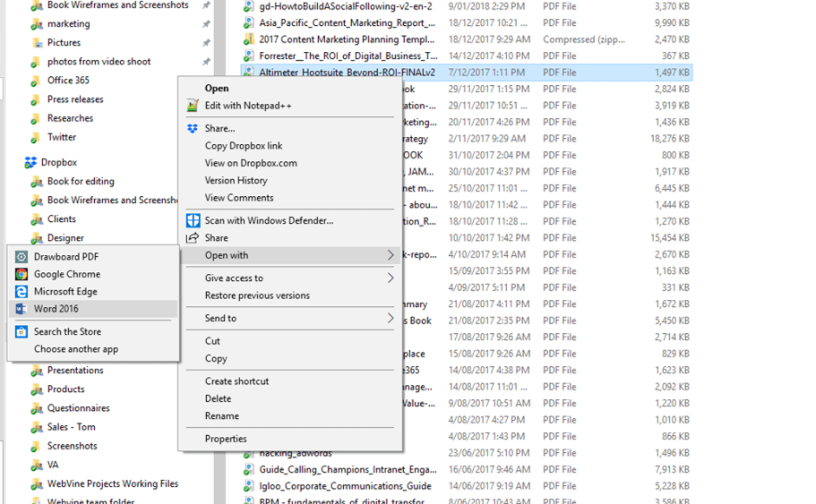Select hacking_adwords file name

tap(296, 454)
